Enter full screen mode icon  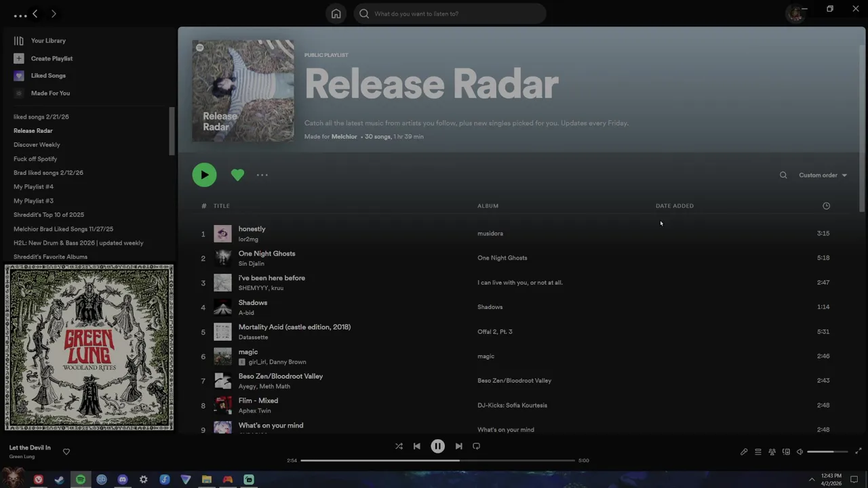[858, 451]
